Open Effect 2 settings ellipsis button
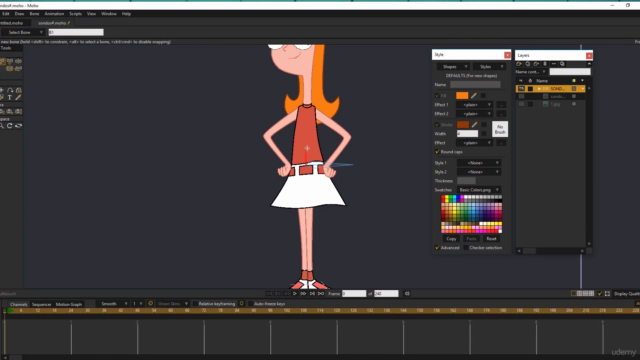640x360 pixels. (x=501, y=114)
